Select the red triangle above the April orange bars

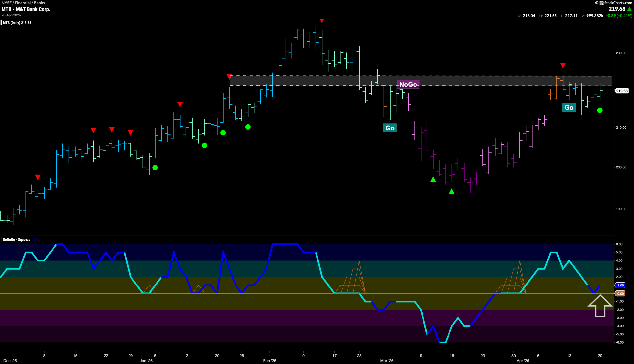click(x=563, y=66)
